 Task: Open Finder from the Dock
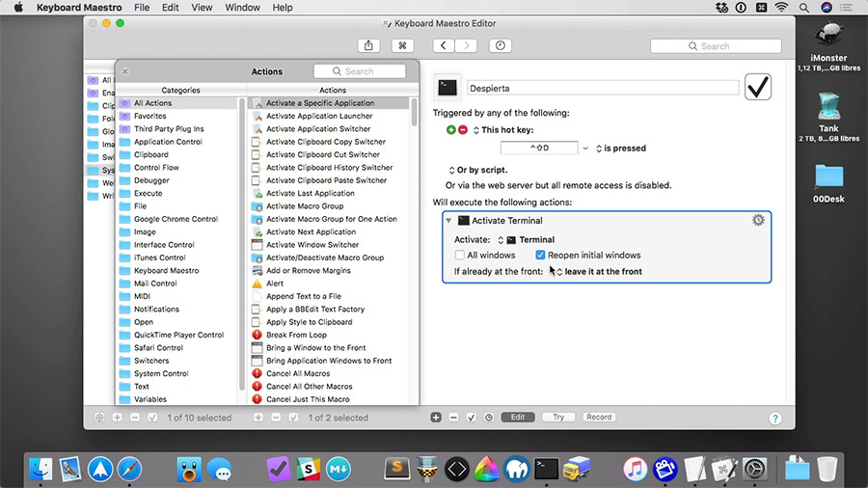pyautogui.click(x=41, y=469)
